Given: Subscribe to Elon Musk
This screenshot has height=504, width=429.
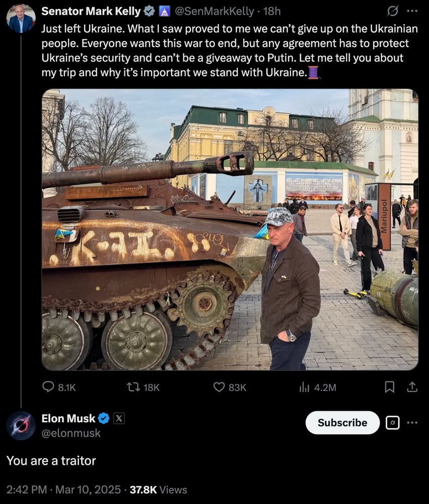Looking at the screenshot, I should click(x=342, y=422).
